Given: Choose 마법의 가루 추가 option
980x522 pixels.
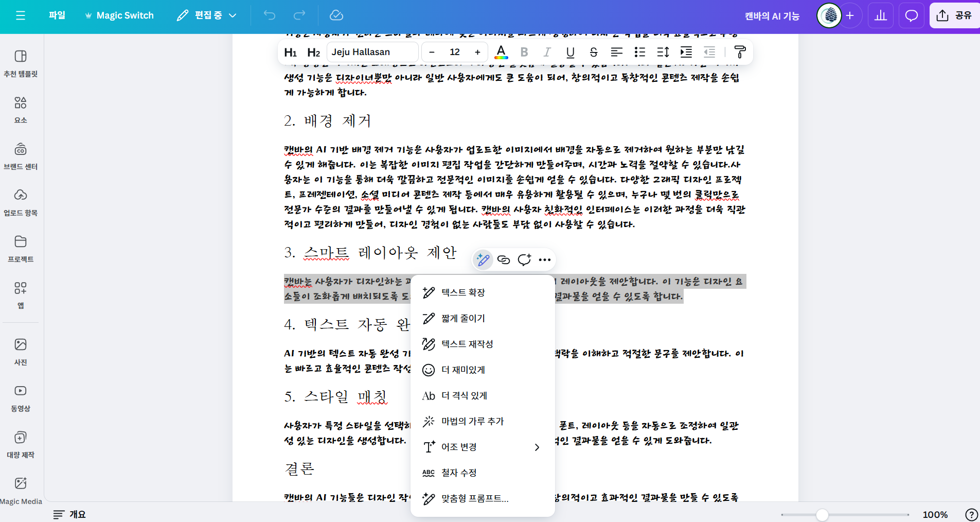Looking at the screenshot, I should point(483,421).
